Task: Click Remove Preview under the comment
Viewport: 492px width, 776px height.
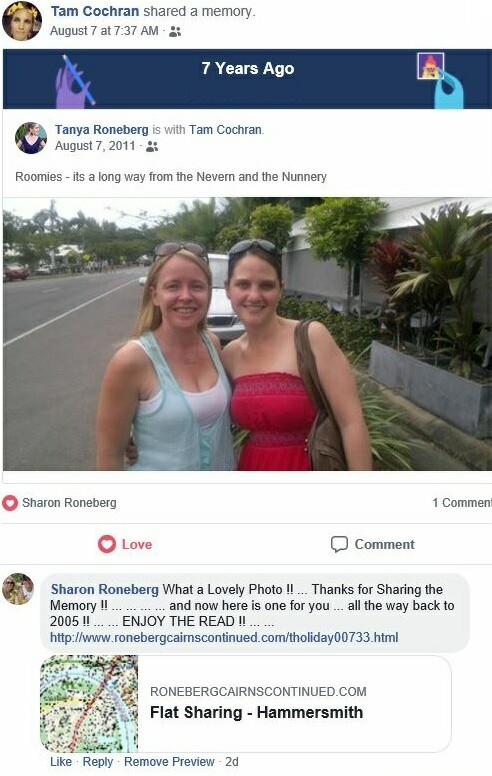Action: (169, 762)
